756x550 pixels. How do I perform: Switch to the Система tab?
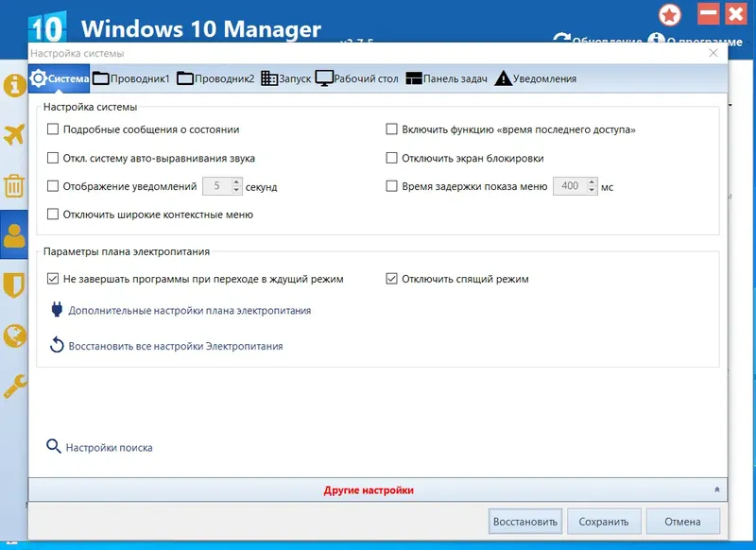point(60,78)
